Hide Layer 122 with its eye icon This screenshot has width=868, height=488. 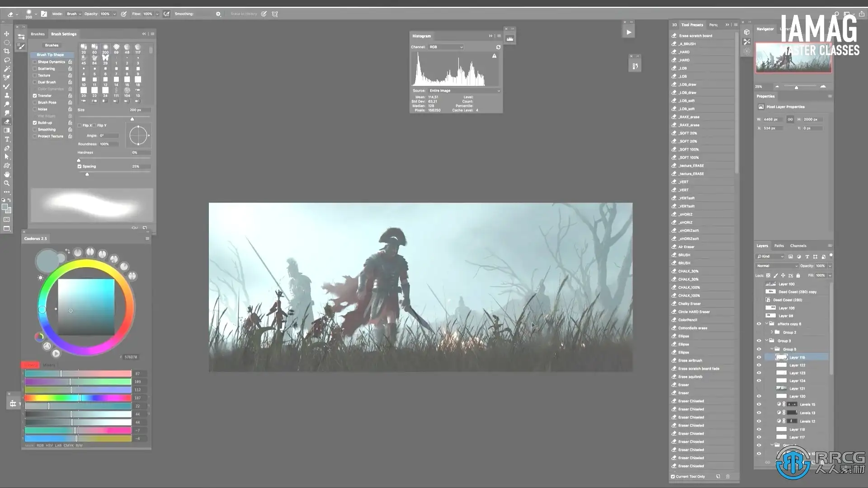point(759,365)
